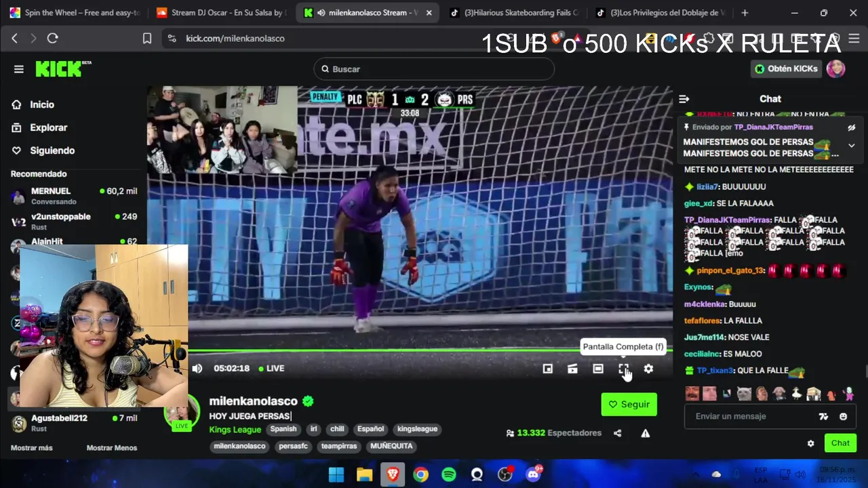Pick the first quick emote in chat bar
Viewport: 868px width, 488px height.
point(692,394)
